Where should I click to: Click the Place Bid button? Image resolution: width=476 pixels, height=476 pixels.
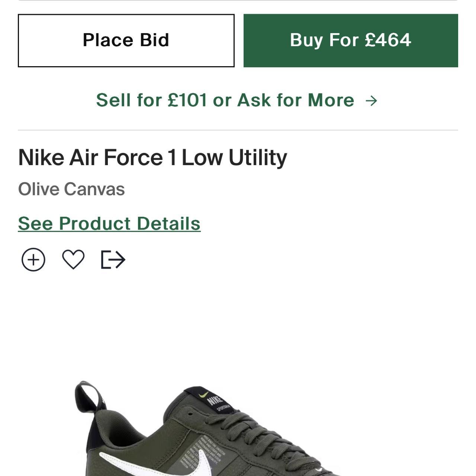pyautogui.click(x=126, y=40)
